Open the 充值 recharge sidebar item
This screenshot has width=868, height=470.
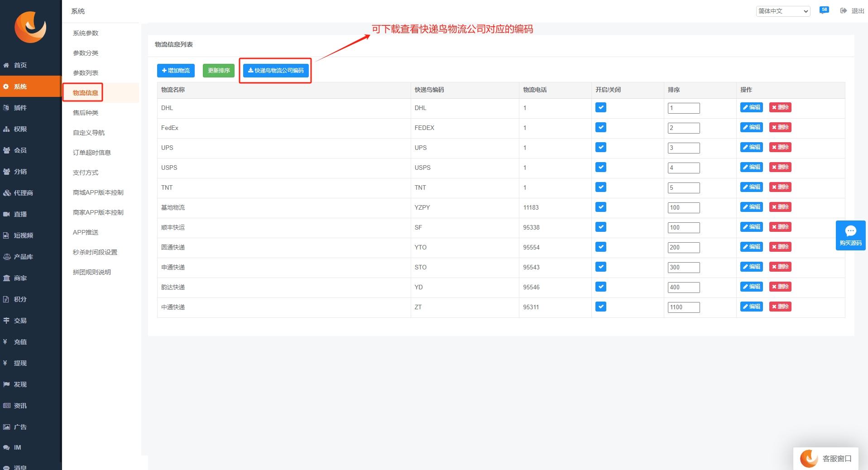click(30, 342)
